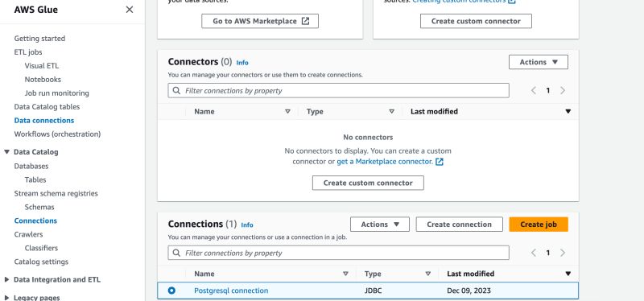
Task: Focus the Connections filter field
Action: tap(338, 253)
